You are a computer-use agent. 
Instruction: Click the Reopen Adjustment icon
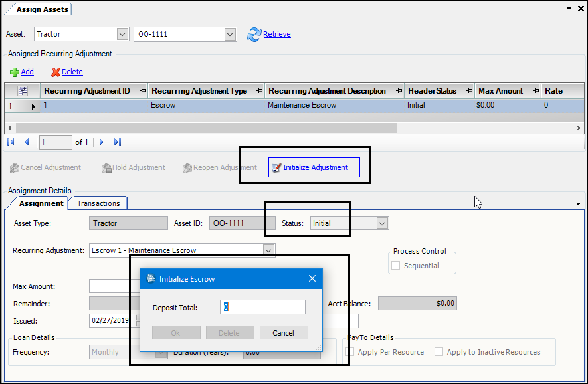tap(187, 168)
